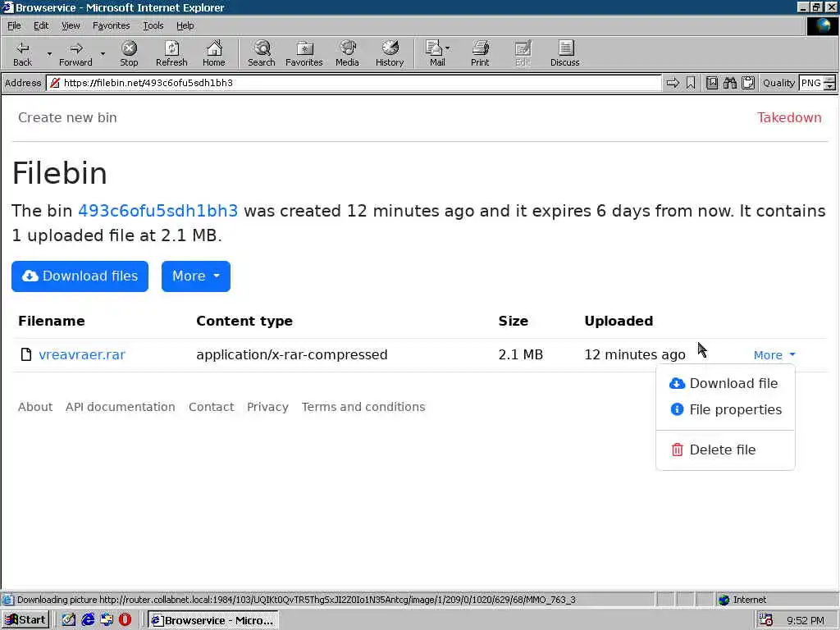
Task: Open the Tools menu
Action: point(153,25)
